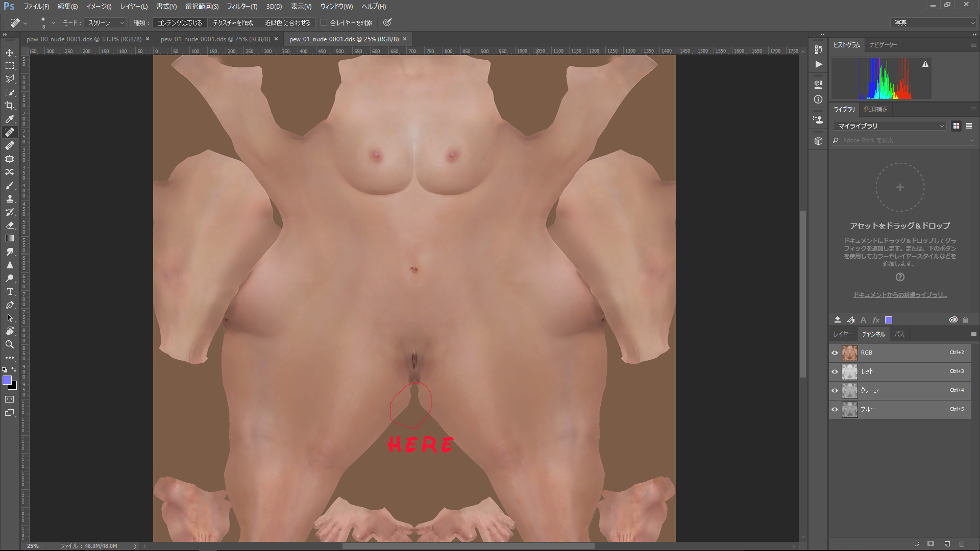Switch library to grid view

956,126
